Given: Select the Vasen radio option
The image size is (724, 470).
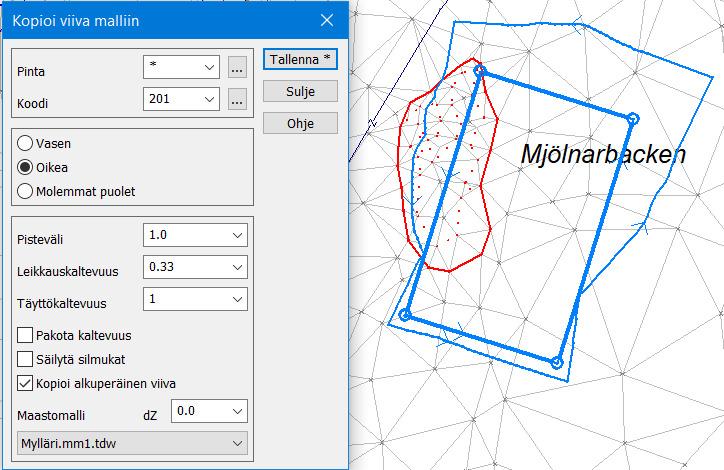Looking at the screenshot, I should (x=25, y=143).
